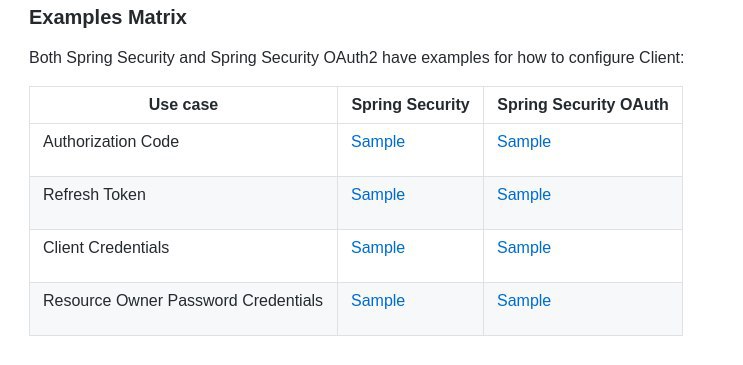Viewport: 743px width, 365px height.
Task: Open Spring Security Sample for Client Credentials
Action: pos(378,248)
